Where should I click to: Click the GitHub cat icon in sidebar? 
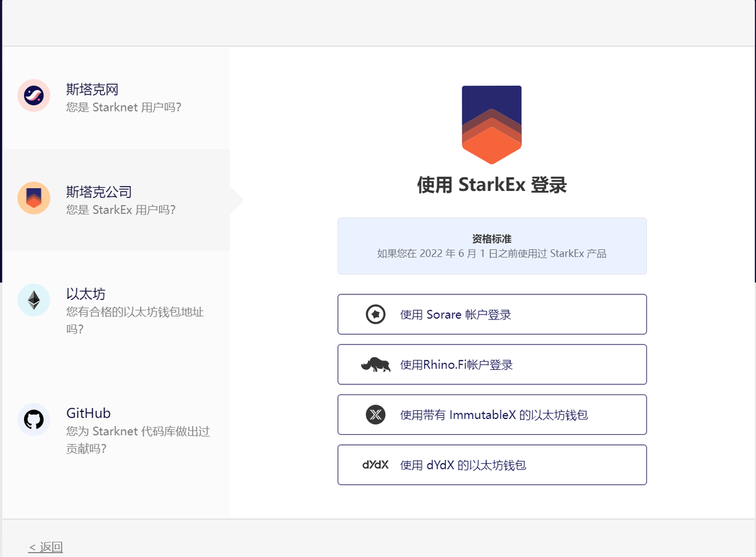point(33,420)
